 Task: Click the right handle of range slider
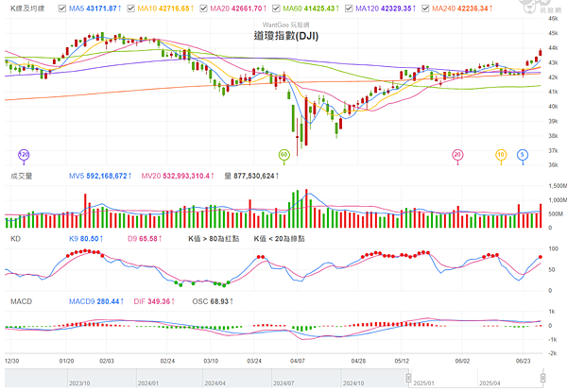pyautogui.click(x=542, y=378)
